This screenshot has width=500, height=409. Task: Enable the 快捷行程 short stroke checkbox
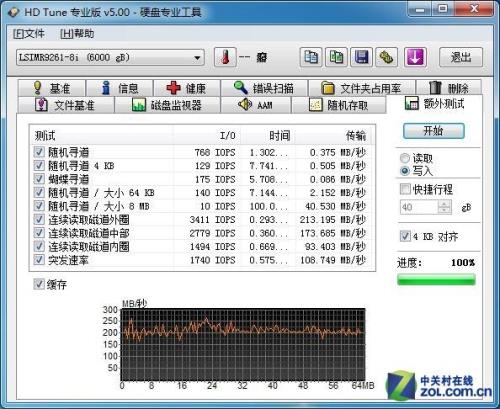pos(405,189)
